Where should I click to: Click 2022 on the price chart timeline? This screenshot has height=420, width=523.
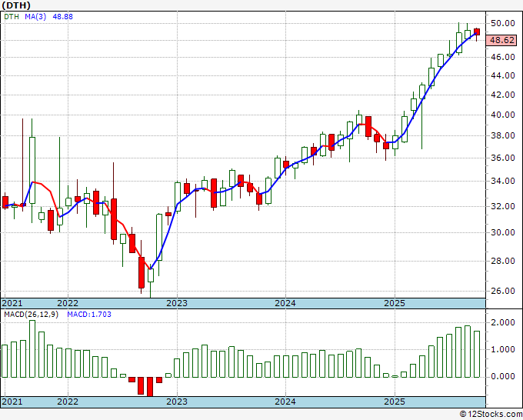(68, 303)
